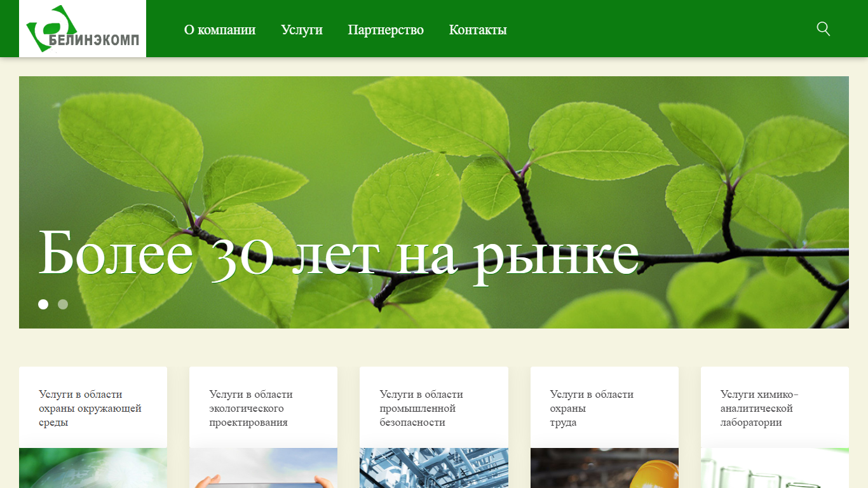
Task: Select the first slider dot
Action: point(43,304)
